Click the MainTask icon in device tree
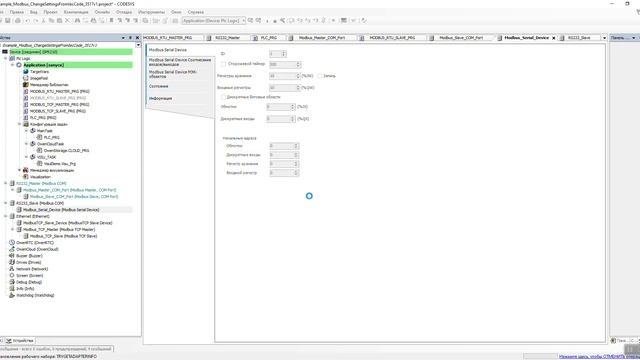The width and height of the screenshot is (640, 360). point(33,131)
